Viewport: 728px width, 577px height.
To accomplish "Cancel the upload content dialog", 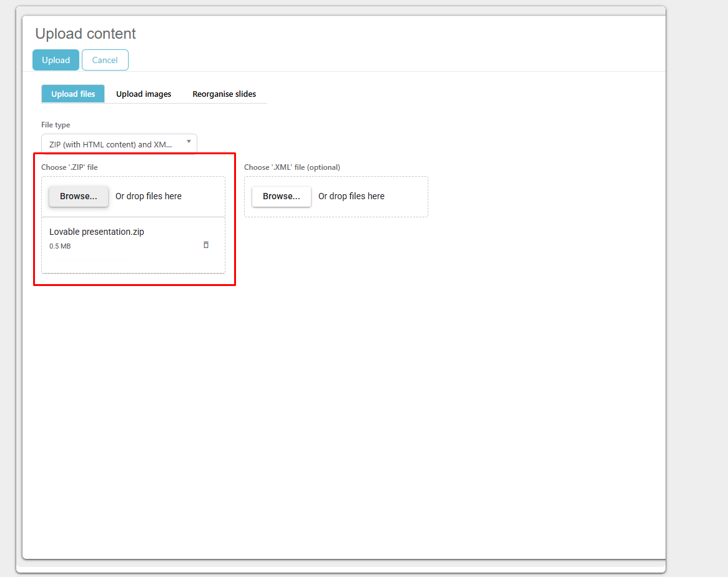I will tap(105, 60).
